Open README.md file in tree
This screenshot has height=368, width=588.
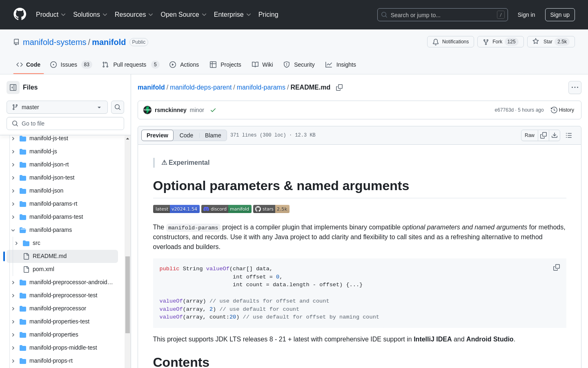pyautogui.click(x=62, y=256)
